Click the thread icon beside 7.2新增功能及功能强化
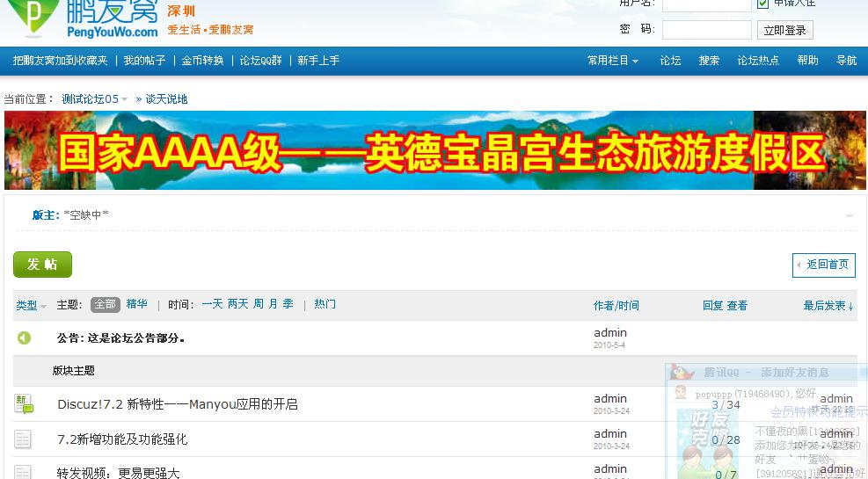The width and height of the screenshot is (868, 479). (x=23, y=439)
